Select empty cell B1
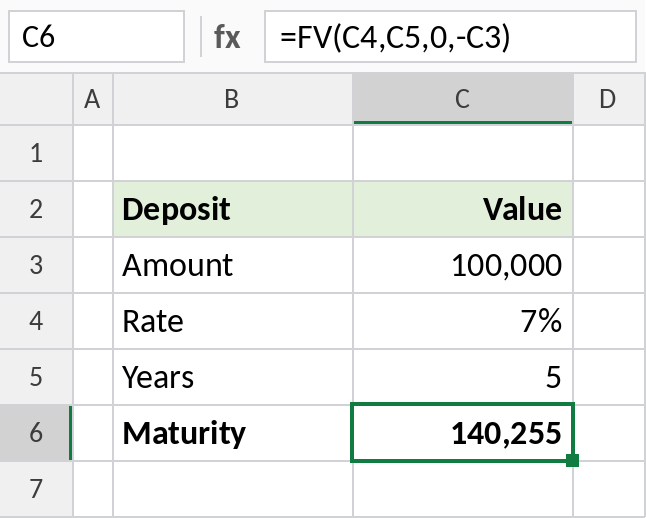 tap(233, 153)
